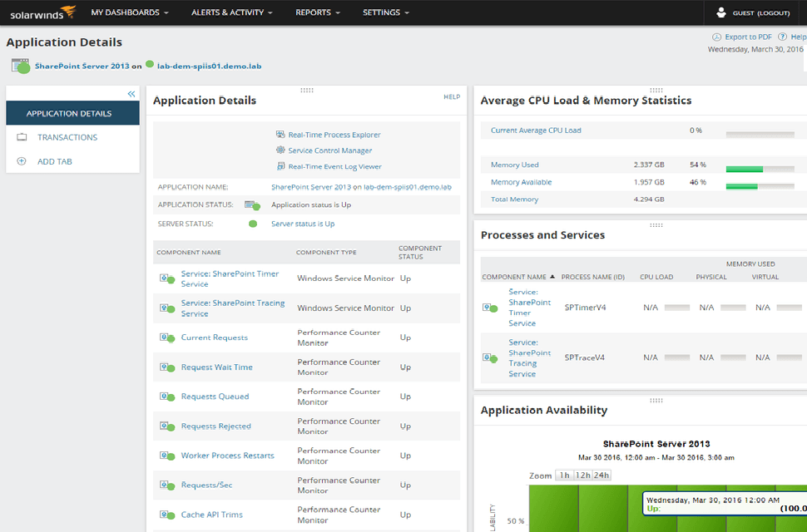
Task: Click the Logout link
Action: [x=773, y=13]
